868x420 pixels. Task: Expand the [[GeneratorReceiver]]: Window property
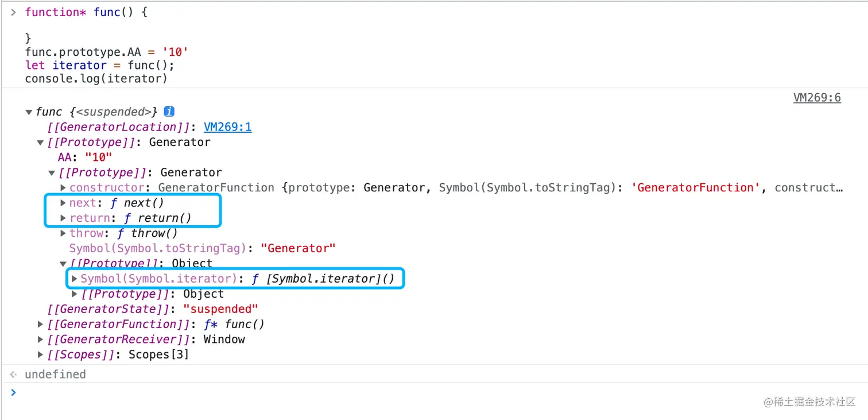[x=40, y=340]
